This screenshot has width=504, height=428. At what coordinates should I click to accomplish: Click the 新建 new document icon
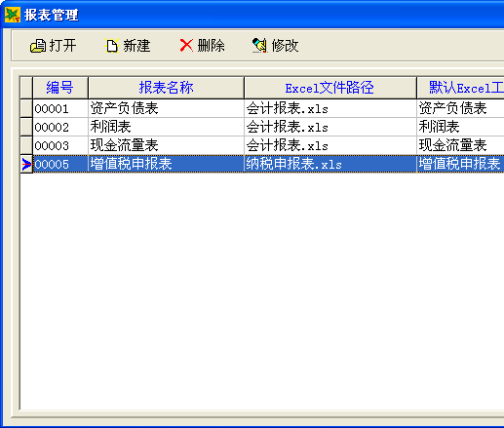coord(112,46)
